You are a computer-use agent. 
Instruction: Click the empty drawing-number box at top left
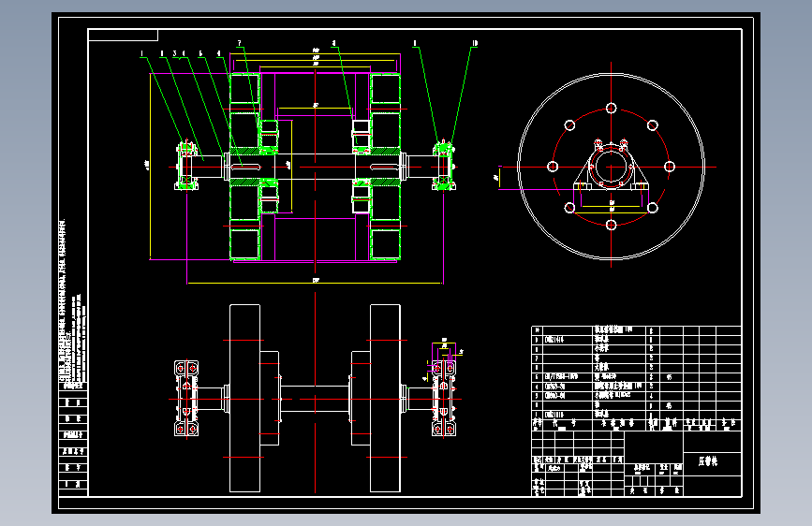(123, 35)
